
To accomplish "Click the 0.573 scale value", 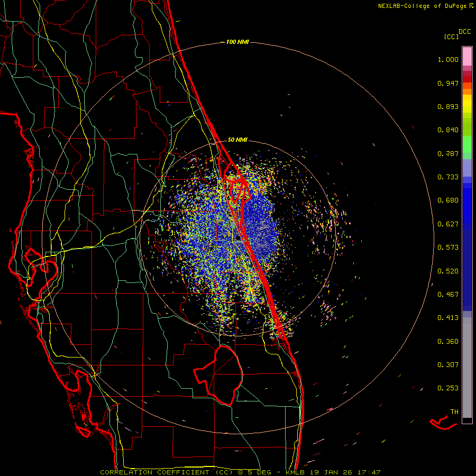I will coord(448,248).
